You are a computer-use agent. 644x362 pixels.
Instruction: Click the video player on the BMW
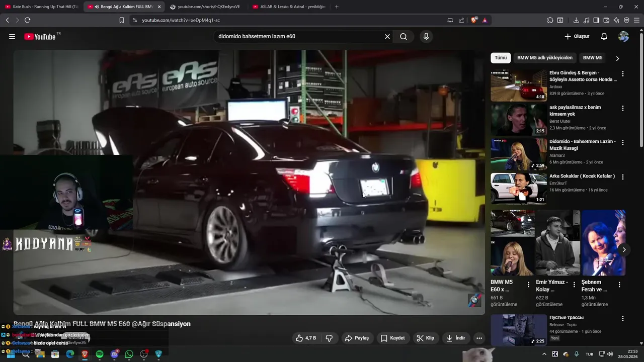click(249, 182)
